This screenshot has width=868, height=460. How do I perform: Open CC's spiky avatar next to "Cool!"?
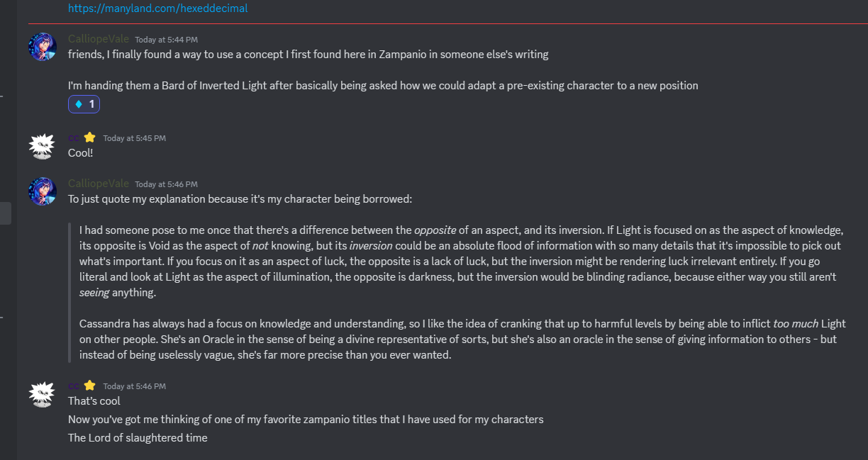tap(42, 145)
